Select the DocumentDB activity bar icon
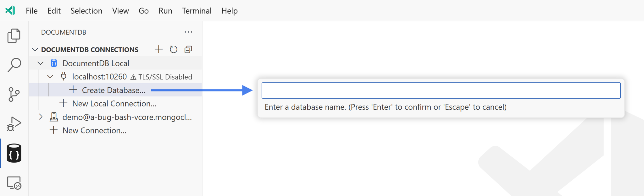The image size is (644, 196). coord(14,153)
